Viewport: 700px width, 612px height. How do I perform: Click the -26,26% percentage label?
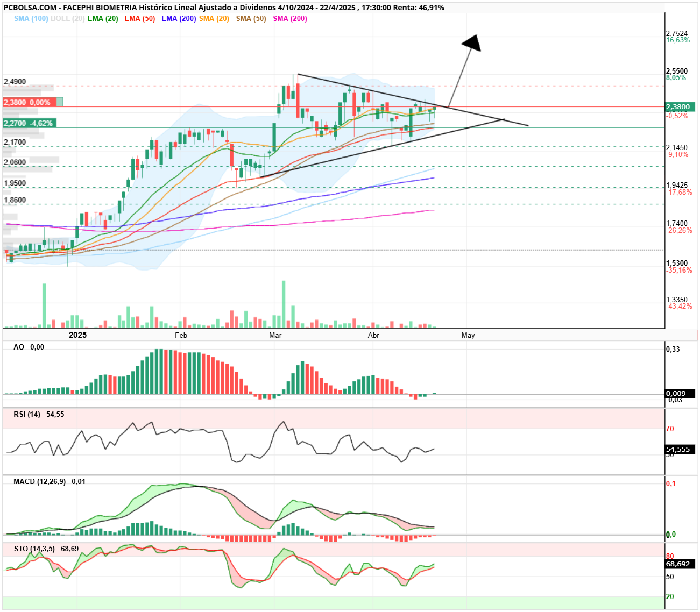tap(679, 230)
